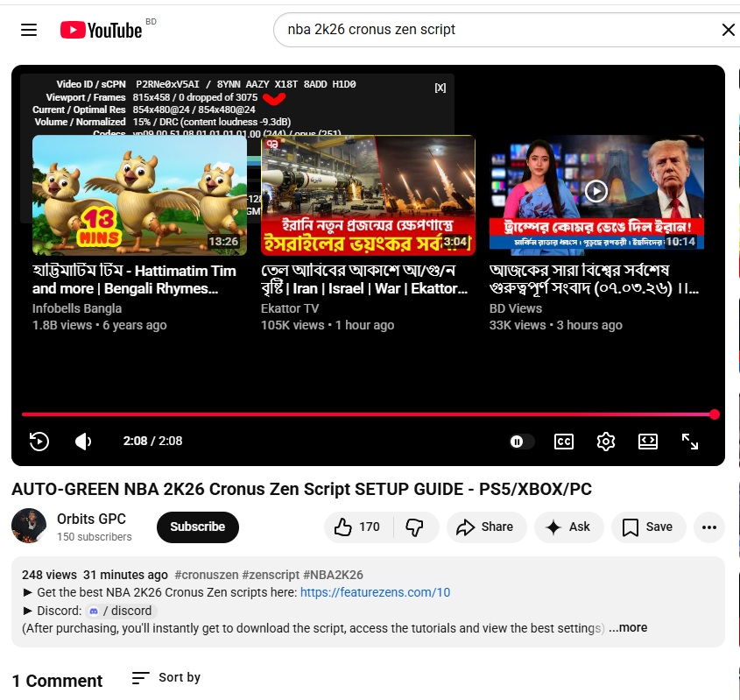Save video to playlist

coord(648,527)
